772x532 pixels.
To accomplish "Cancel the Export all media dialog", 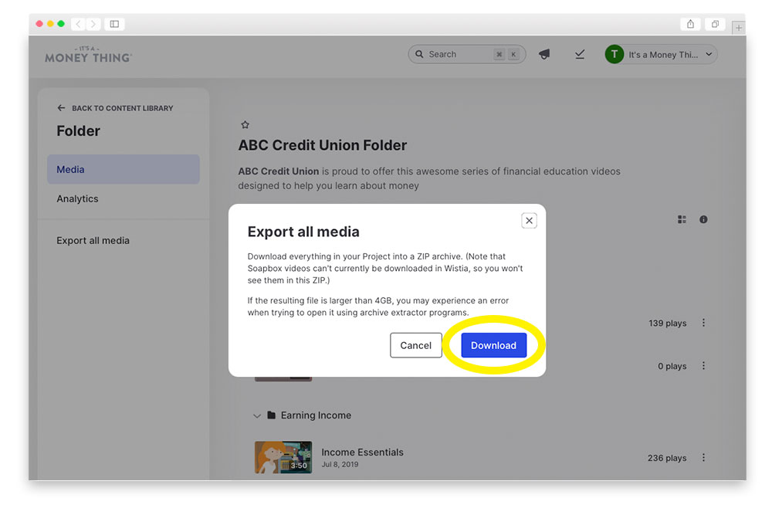I will point(415,345).
